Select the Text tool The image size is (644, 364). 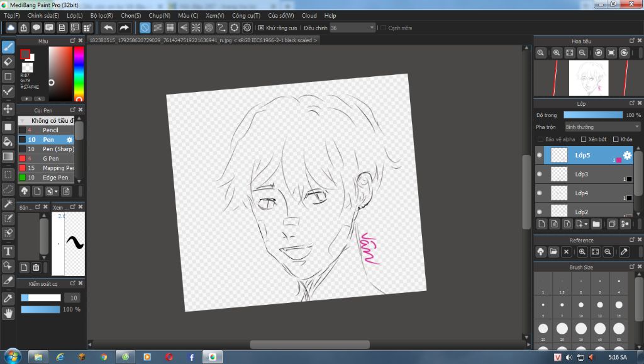[8, 251]
